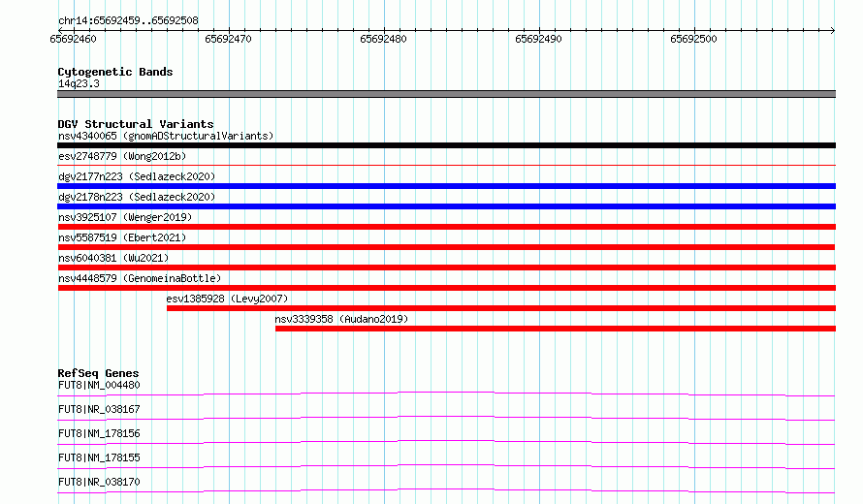
Task: Open variant nsv4448579 (GenomeinaBottle) label
Action: pos(140,278)
